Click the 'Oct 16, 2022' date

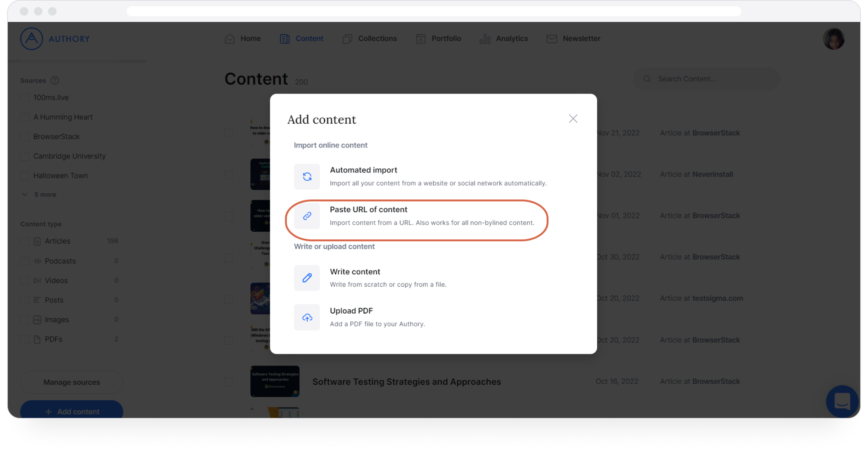click(x=617, y=382)
